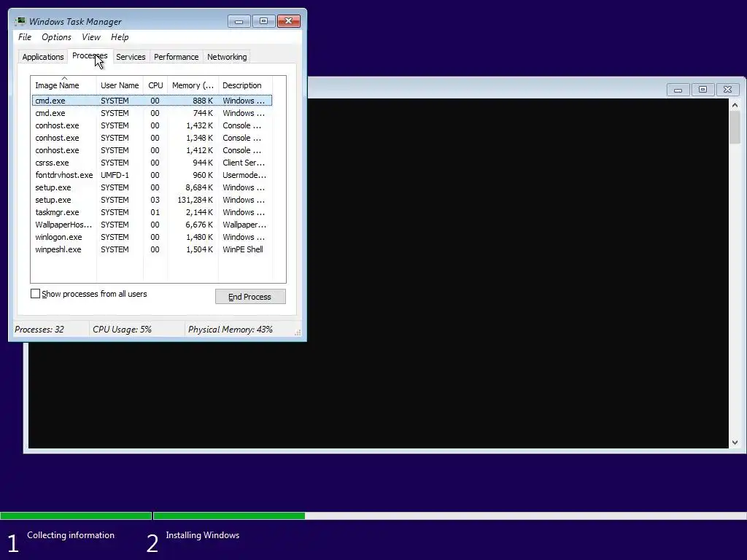
Task: Select the setup.exe row using 8,684 K
Action: pos(152,187)
